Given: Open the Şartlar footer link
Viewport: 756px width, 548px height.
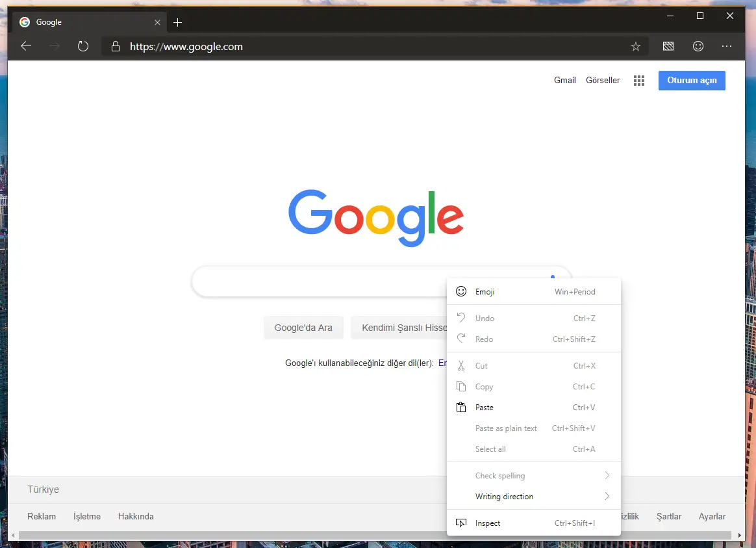Looking at the screenshot, I should 669,516.
